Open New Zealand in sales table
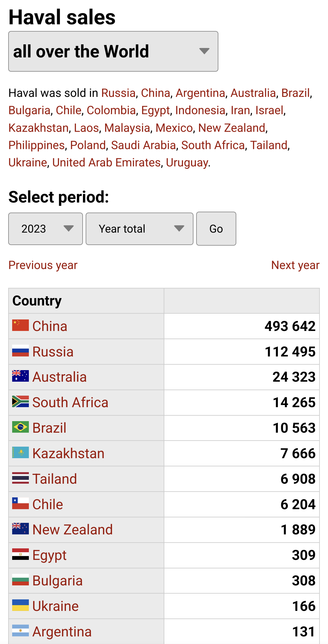 (73, 530)
